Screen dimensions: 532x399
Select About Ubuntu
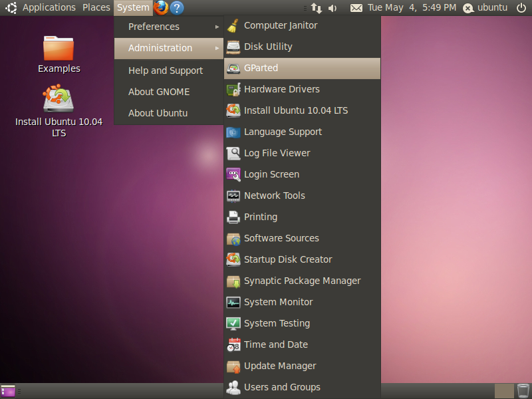[x=169, y=113]
